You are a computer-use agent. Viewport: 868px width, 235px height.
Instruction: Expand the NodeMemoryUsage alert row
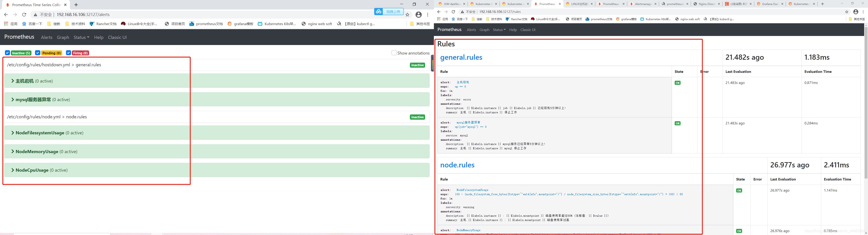pyautogui.click(x=217, y=151)
